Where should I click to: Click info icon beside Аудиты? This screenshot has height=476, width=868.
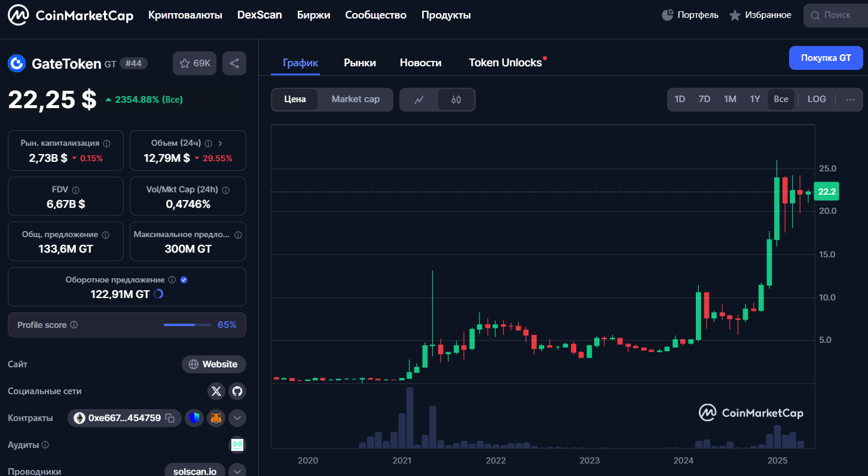coord(45,445)
